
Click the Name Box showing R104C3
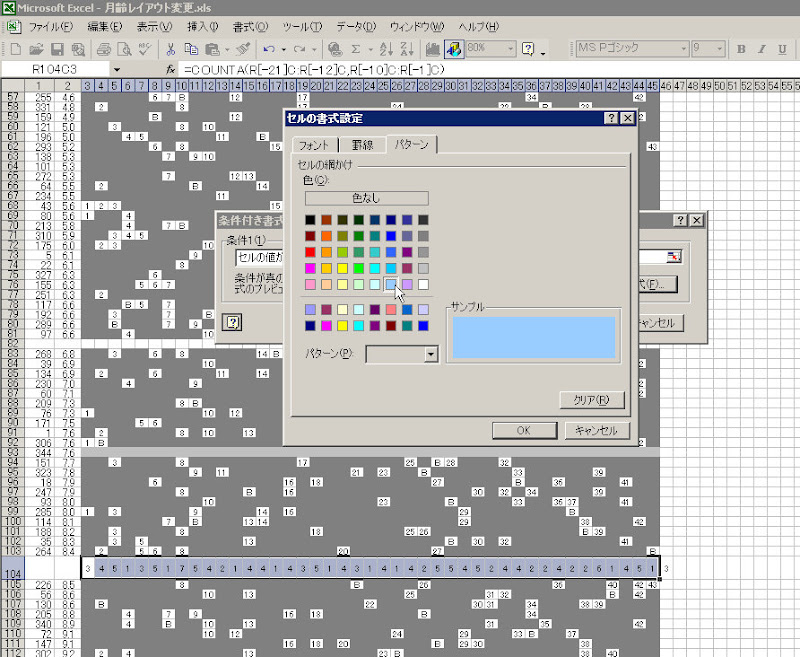click(55, 69)
